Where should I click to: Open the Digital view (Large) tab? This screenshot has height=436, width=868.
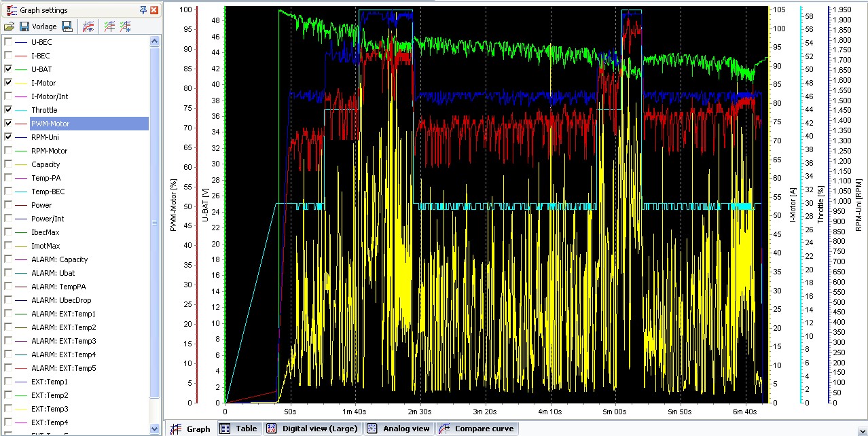click(x=312, y=429)
